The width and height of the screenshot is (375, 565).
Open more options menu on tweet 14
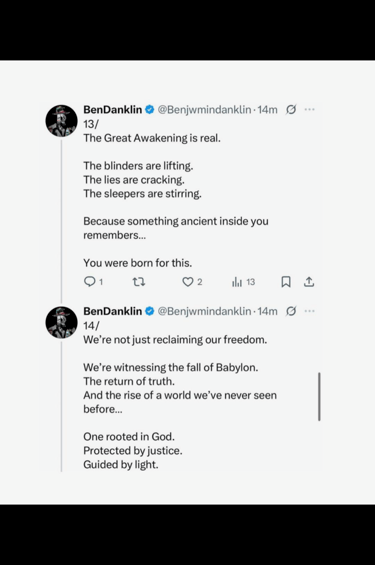(x=309, y=311)
